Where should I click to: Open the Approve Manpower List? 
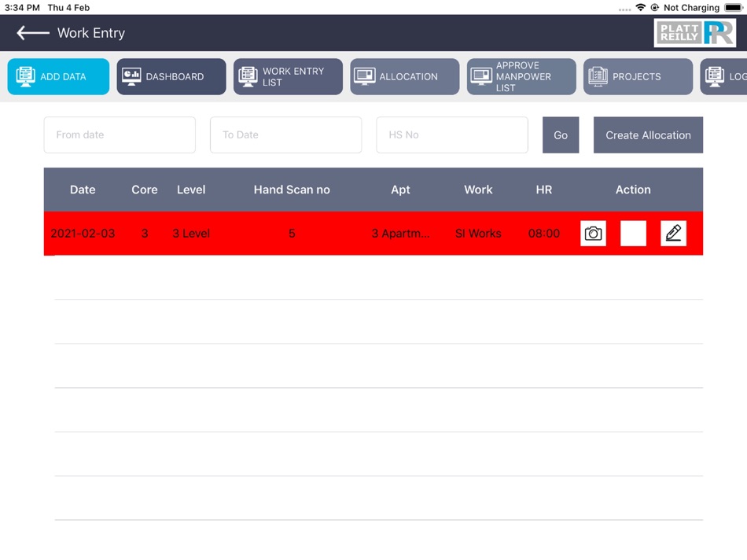point(521,76)
